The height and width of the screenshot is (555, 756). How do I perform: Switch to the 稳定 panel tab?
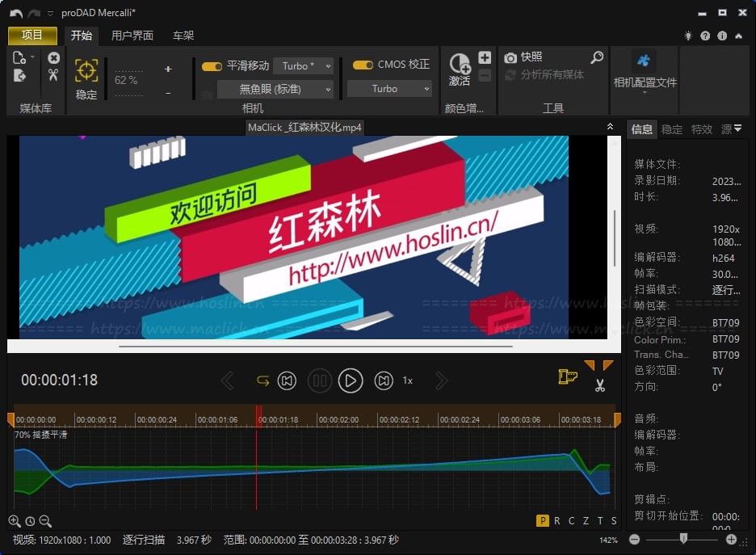[672, 129]
